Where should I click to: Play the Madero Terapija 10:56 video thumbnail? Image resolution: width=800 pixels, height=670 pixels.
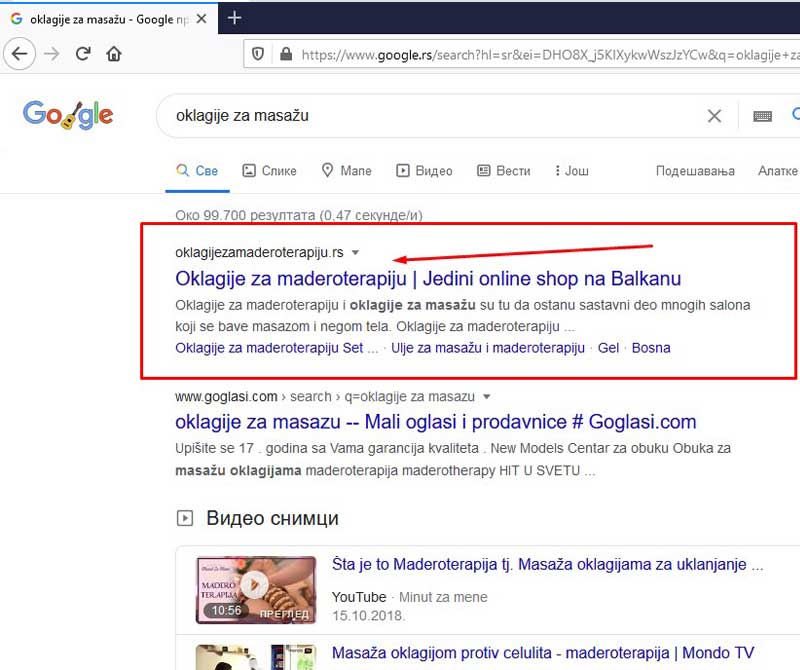(x=256, y=589)
